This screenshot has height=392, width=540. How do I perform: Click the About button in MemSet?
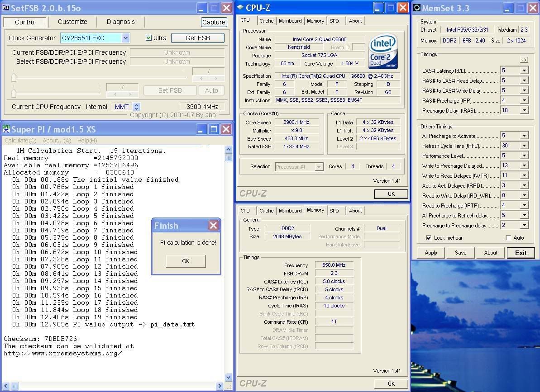(490, 253)
